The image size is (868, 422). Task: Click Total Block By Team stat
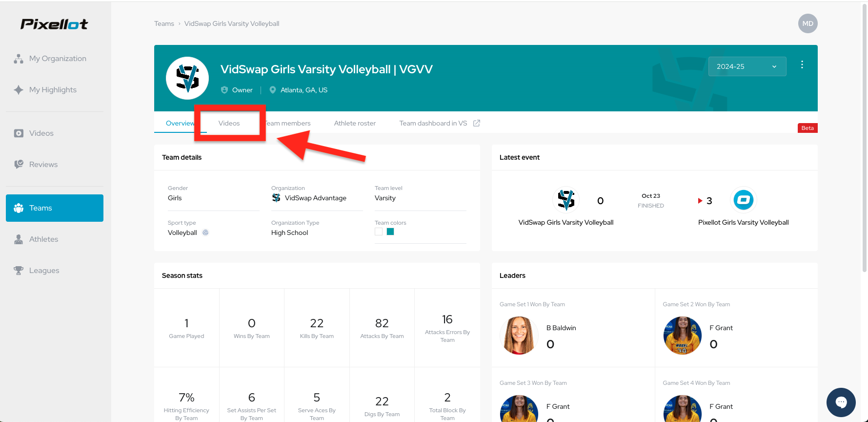pyautogui.click(x=447, y=405)
